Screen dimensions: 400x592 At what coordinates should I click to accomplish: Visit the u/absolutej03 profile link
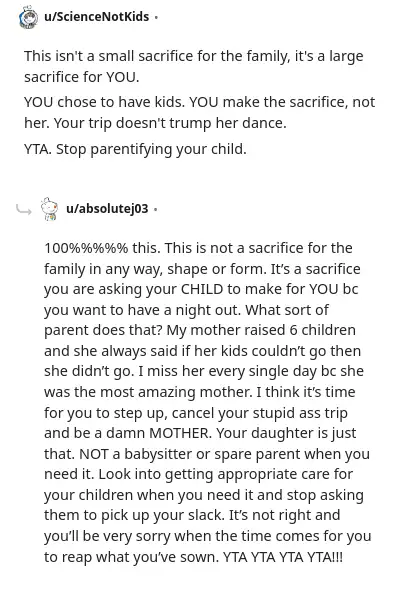coord(107,208)
